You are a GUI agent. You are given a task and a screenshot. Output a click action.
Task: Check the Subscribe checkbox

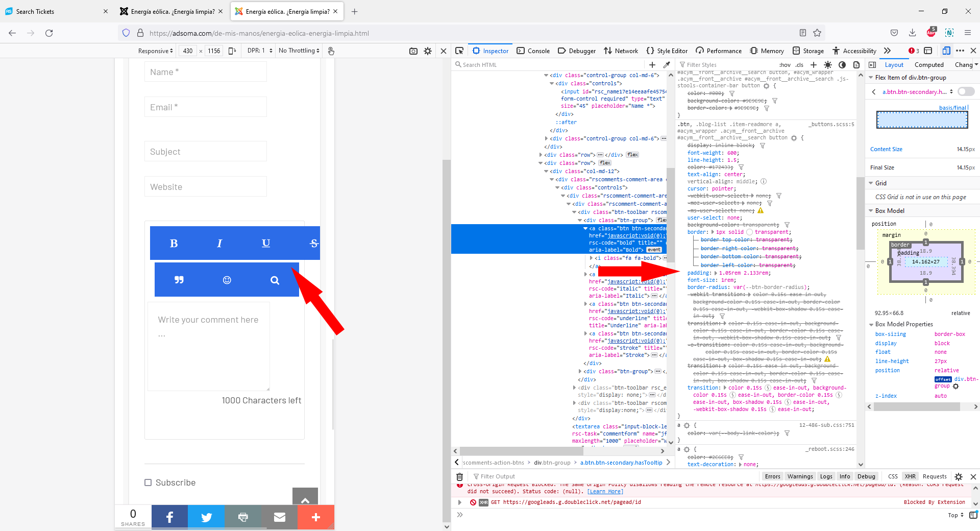[148, 482]
